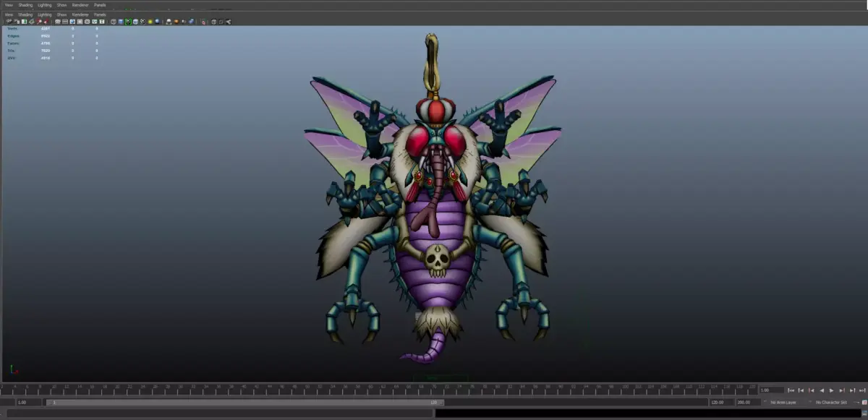Open Panels menu just above toolbar icons
The image size is (868, 420).
click(x=100, y=14)
